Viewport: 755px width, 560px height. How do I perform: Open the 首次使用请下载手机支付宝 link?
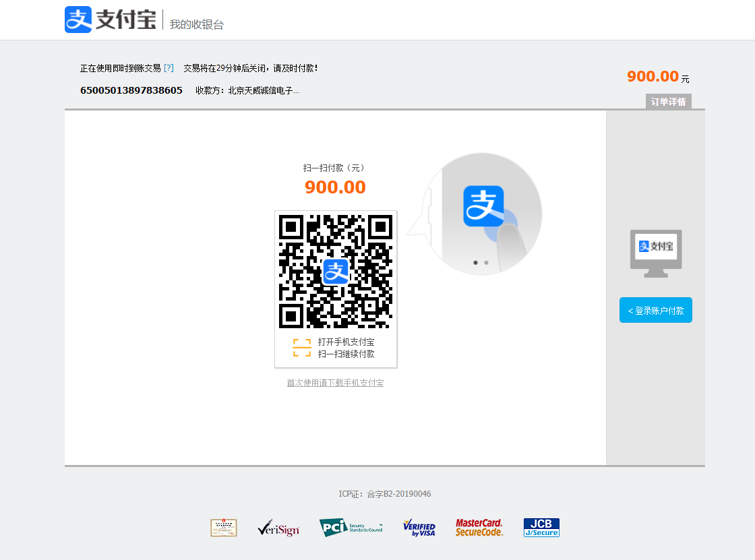click(x=335, y=383)
